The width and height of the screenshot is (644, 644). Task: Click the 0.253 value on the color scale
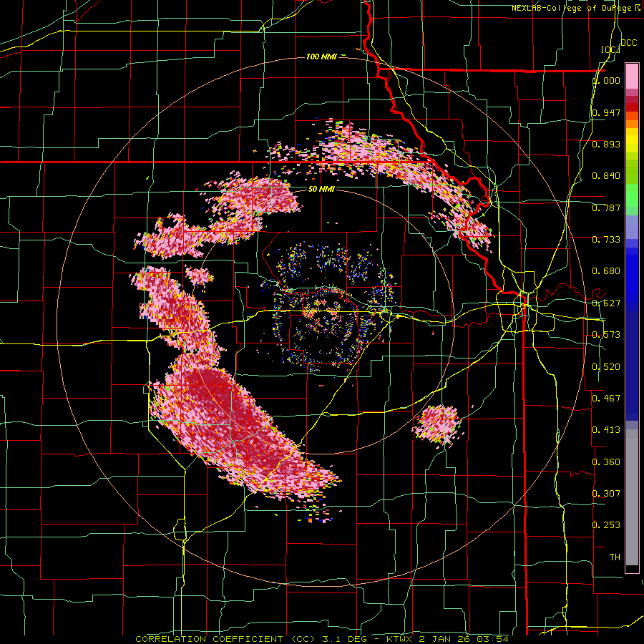(606, 525)
